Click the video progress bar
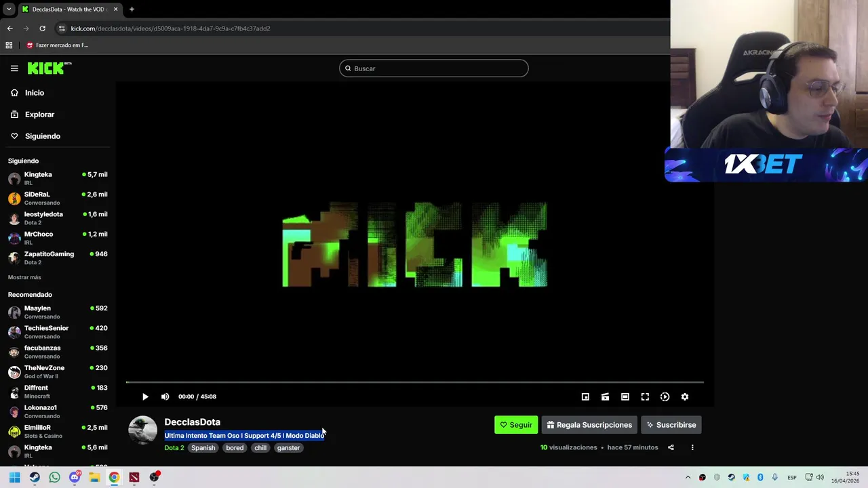868x488 pixels. (414, 382)
